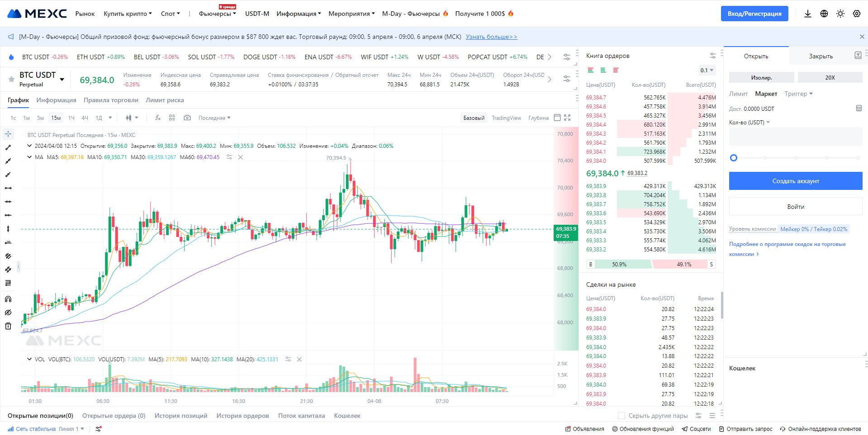
Task: Close the M-Day announcement banner
Action: [862, 37]
